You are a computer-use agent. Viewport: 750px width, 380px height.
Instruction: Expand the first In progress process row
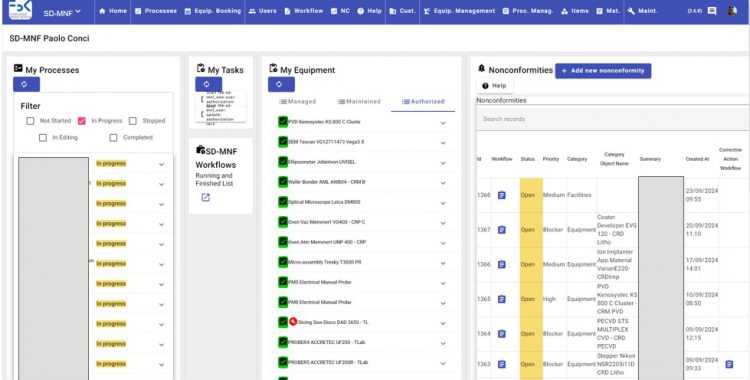point(162,164)
